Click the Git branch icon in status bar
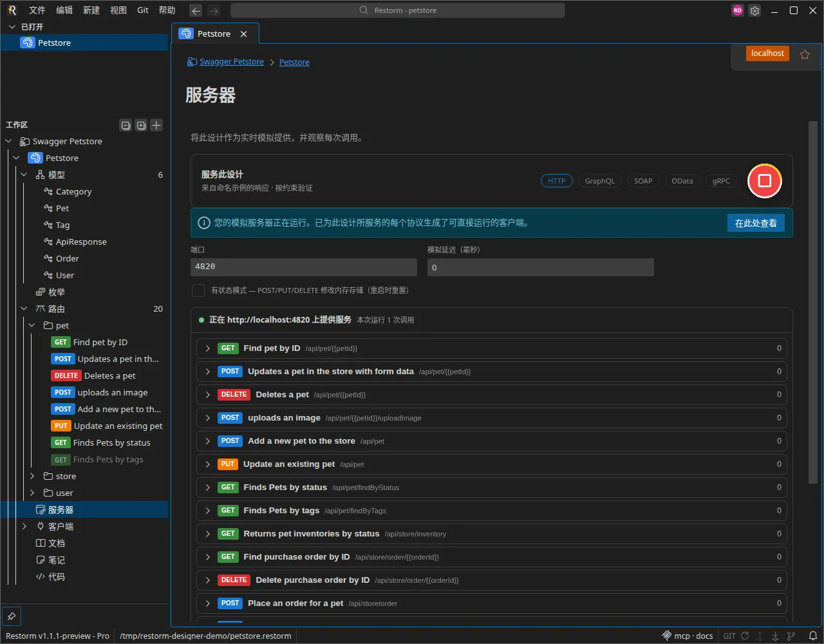Viewport: 824px width, 644px height. 791,636
